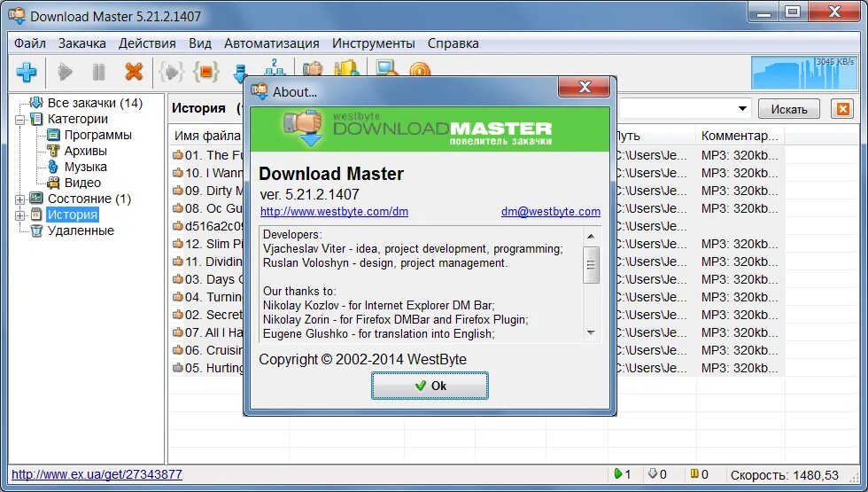The image size is (868, 492).
Task: Click the download speed graph in toolbar
Action: click(803, 72)
